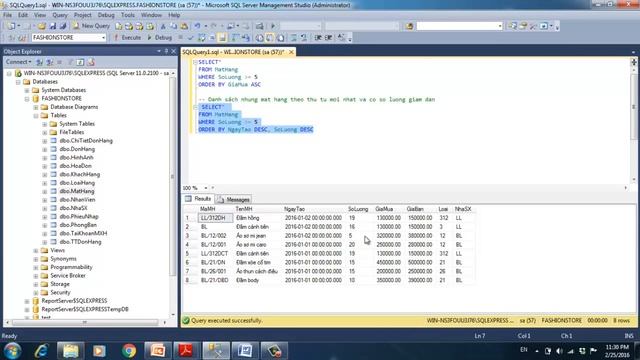Toggle auto-hide pin on Object Explorer
The height and width of the screenshot is (360, 640).
coord(166,51)
